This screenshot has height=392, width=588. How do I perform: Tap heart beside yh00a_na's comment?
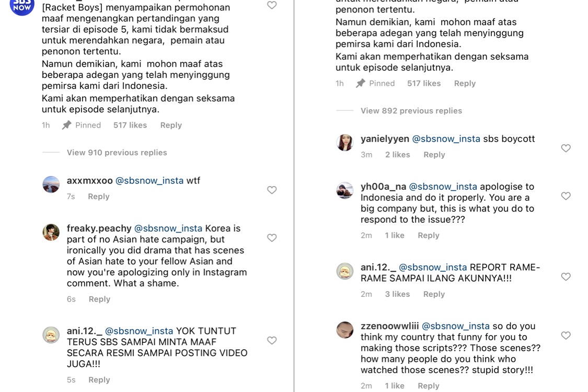click(566, 196)
